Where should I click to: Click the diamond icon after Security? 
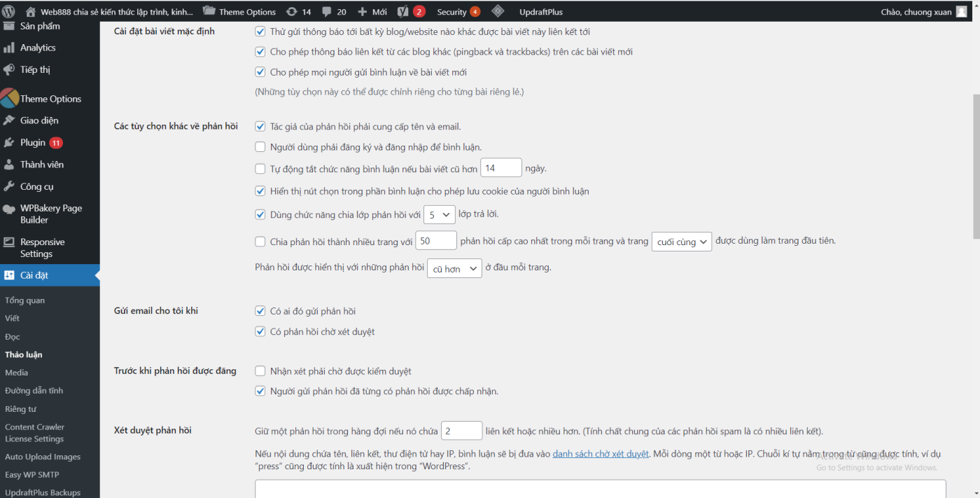[x=498, y=11]
